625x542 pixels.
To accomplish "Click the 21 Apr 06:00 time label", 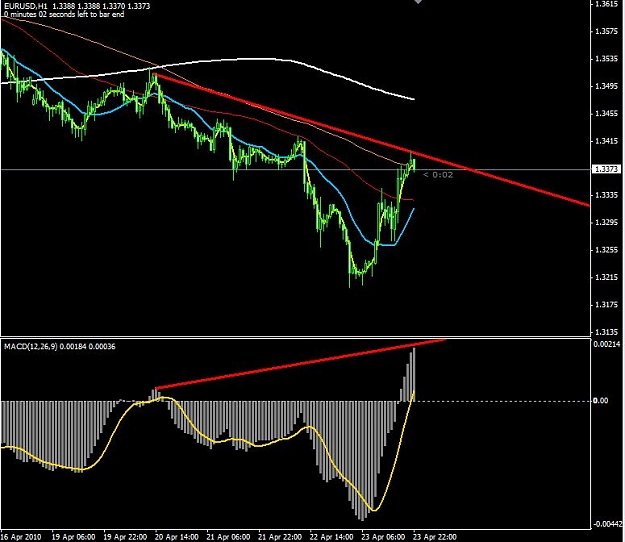I will (228, 537).
